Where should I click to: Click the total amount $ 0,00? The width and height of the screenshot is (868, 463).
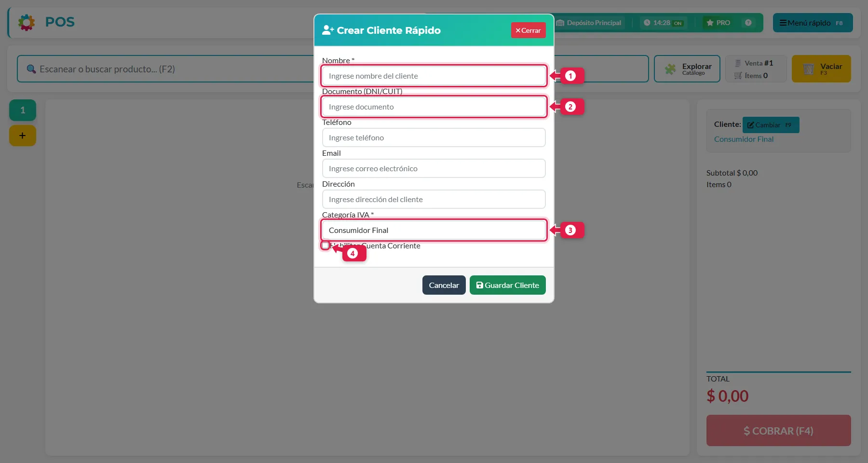tap(728, 396)
